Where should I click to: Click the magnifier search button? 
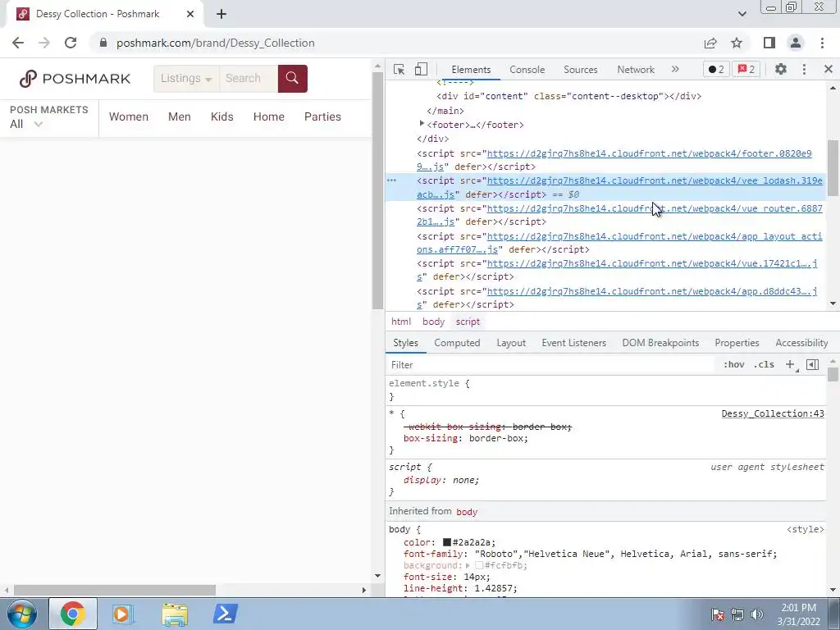pos(293,78)
